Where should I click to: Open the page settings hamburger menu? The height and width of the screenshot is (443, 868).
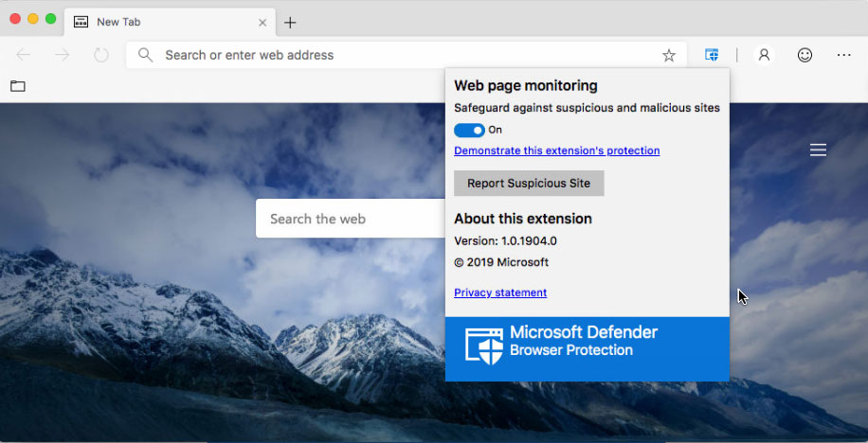818,150
